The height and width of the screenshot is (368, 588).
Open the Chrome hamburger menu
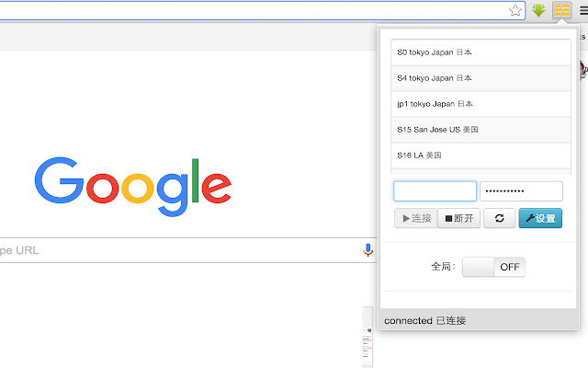pos(584,10)
